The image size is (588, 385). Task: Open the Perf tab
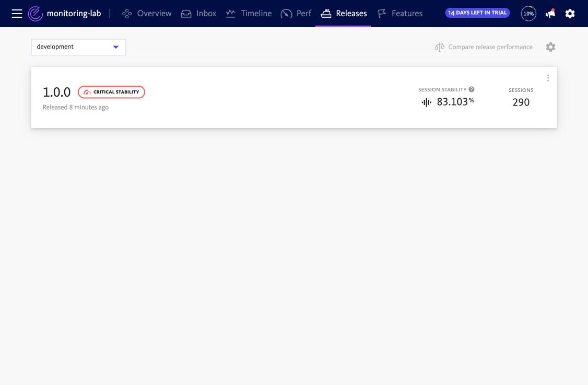296,14
